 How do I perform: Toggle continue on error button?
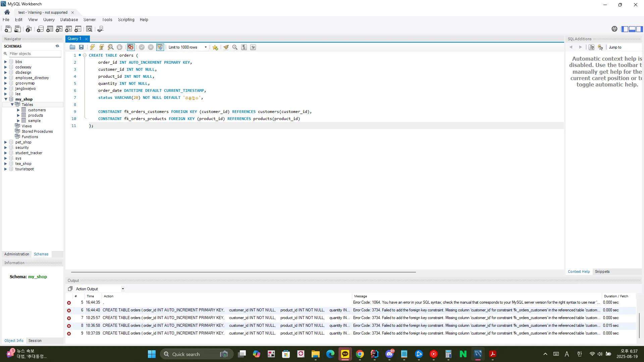coord(131,47)
